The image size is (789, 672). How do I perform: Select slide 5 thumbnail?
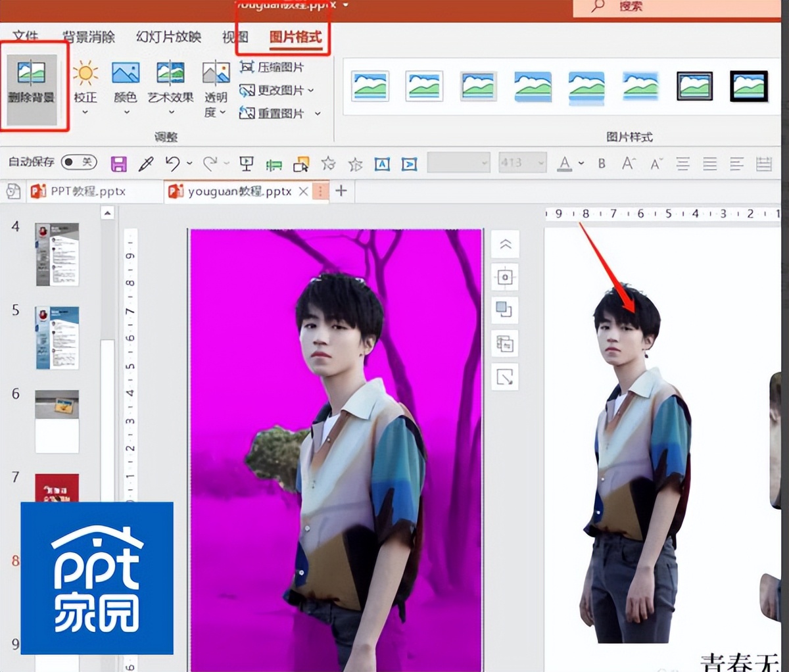(57, 338)
